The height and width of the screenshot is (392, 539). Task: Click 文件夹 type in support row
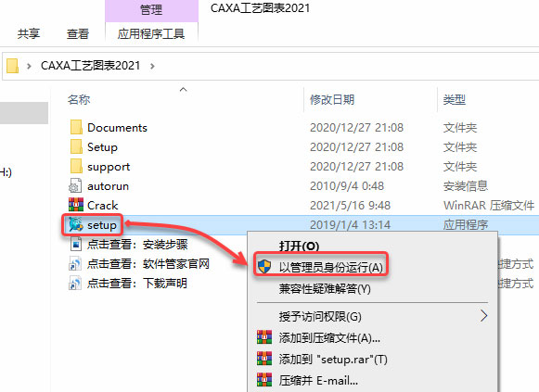coord(460,167)
